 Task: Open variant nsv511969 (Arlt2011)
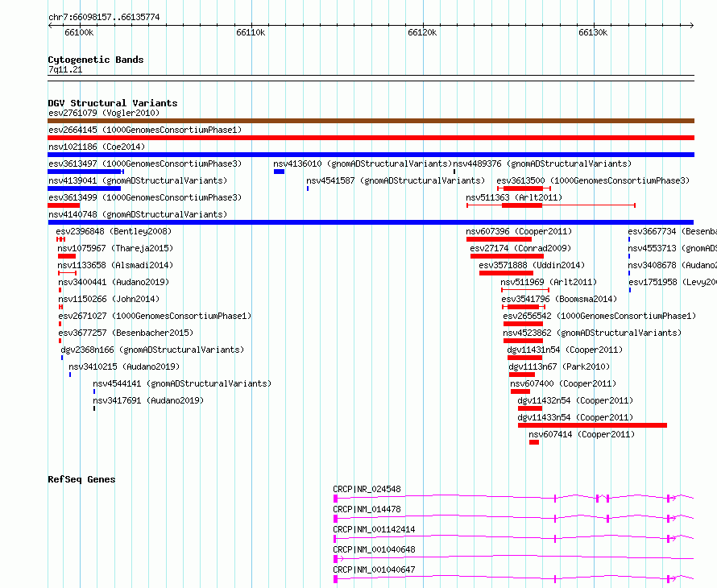coord(549,282)
